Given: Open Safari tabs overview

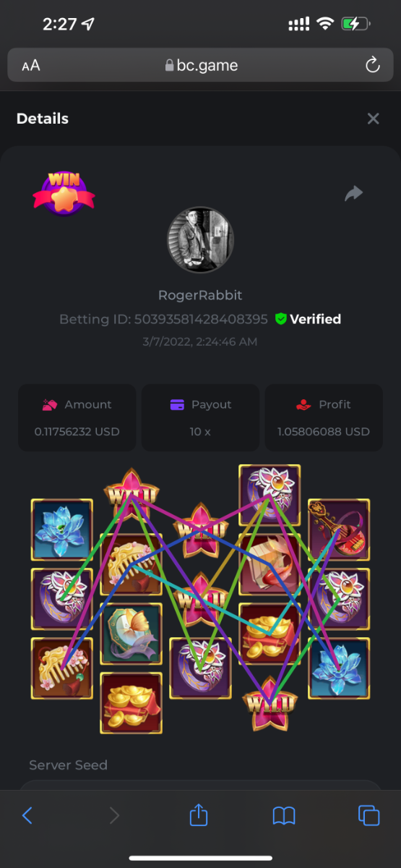Looking at the screenshot, I should click(x=369, y=815).
